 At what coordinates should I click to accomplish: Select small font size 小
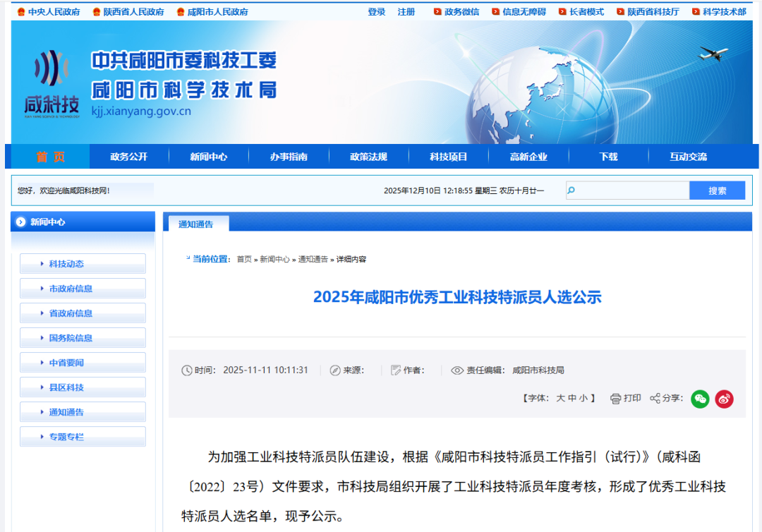click(x=583, y=399)
